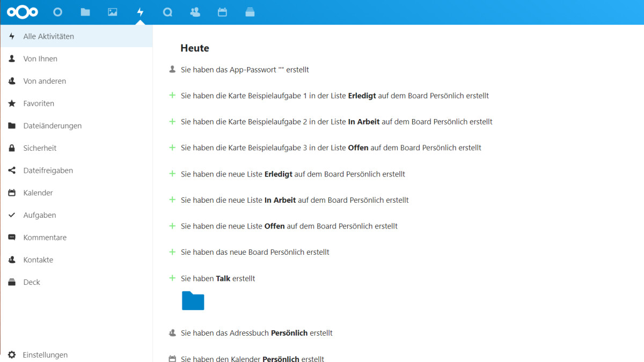
Task: Select the Kalender filter in sidebar
Action: click(x=76, y=193)
